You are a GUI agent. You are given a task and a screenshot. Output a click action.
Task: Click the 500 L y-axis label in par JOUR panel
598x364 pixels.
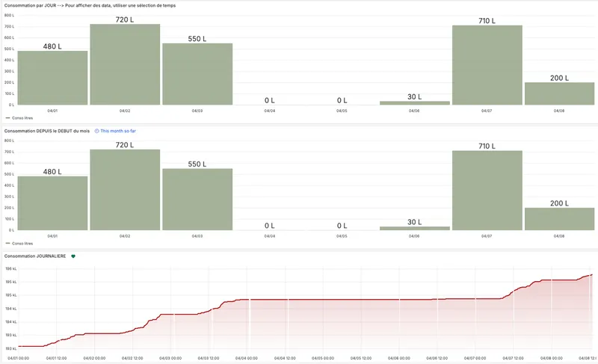pyautogui.click(x=9, y=49)
